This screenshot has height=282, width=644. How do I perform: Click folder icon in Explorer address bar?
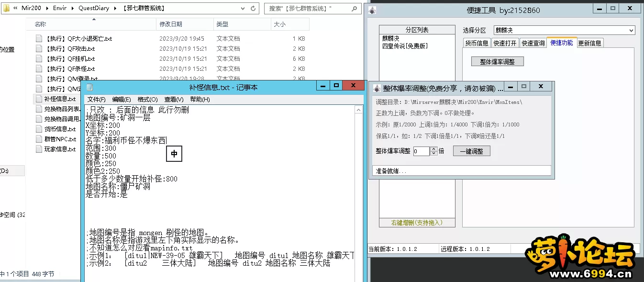click(7, 8)
